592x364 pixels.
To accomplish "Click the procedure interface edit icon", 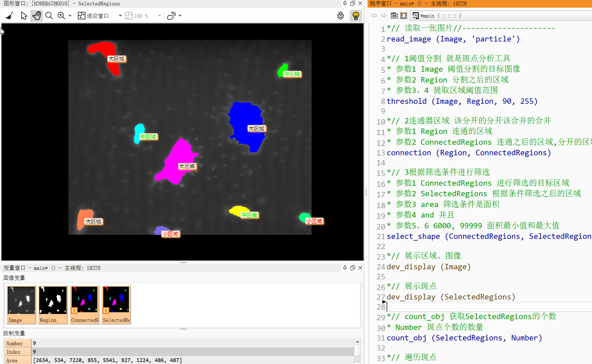I will click(x=394, y=16).
